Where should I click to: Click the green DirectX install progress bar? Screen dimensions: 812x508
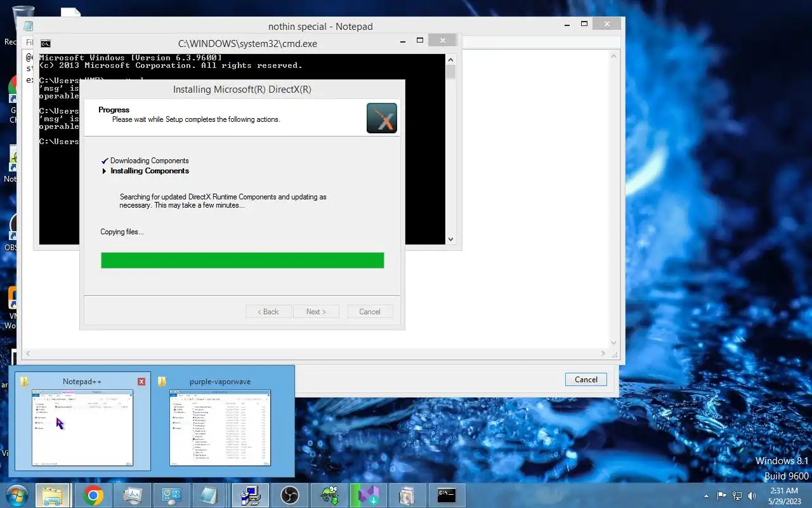[x=242, y=260]
